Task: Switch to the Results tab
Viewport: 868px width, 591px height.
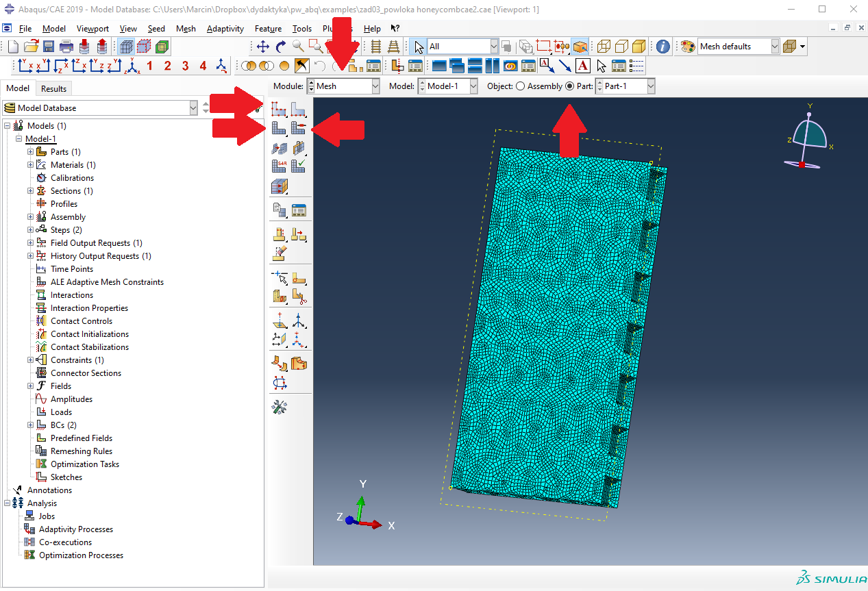Action: click(x=53, y=88)
